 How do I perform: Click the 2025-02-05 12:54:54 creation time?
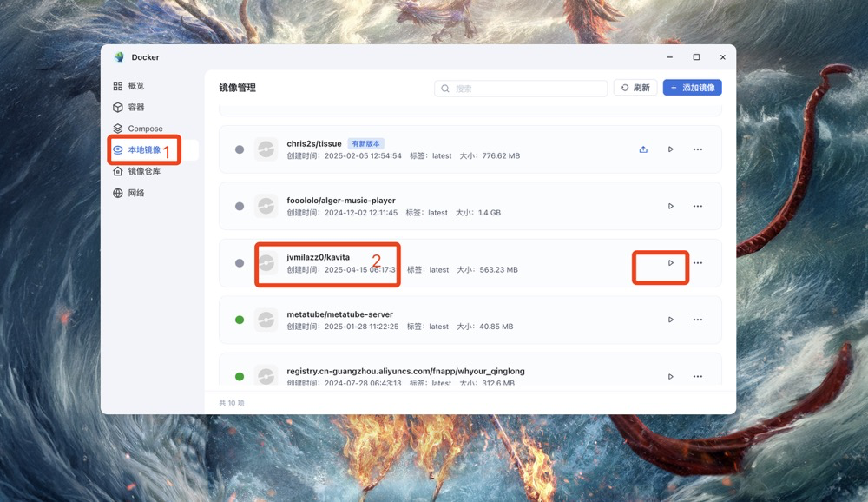(x=363, y=155)
